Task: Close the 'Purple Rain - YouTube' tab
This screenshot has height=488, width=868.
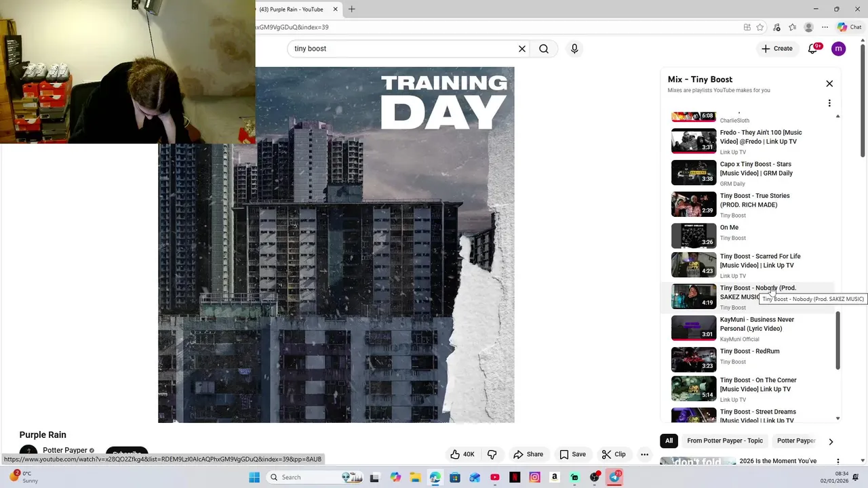Action: click(x=335, y=9)
